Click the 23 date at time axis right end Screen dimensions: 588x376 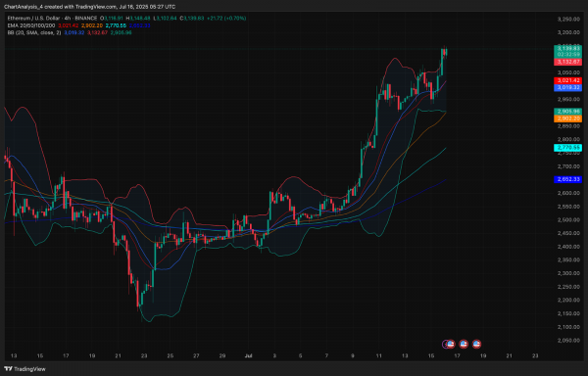(535, 355)
